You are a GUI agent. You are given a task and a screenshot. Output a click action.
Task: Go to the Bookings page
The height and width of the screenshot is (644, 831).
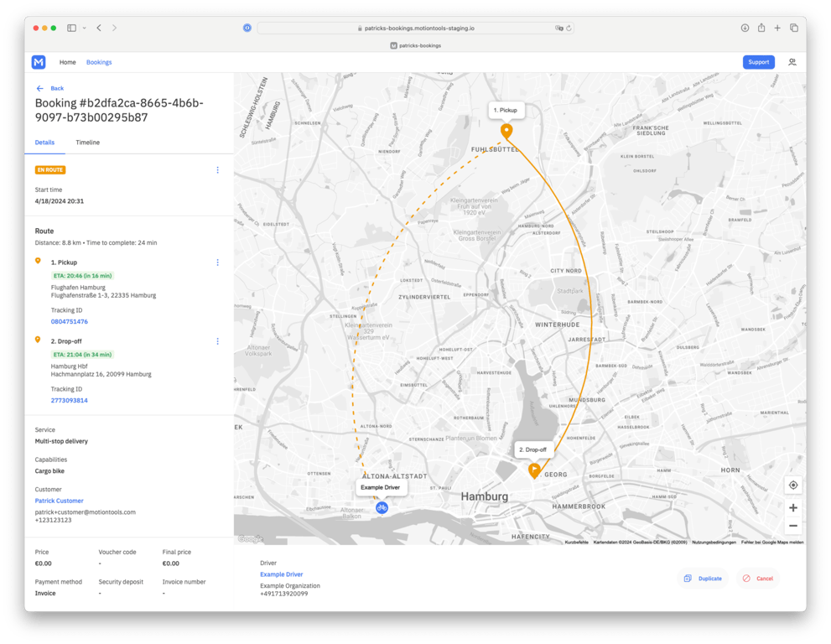tap(99, 62)
